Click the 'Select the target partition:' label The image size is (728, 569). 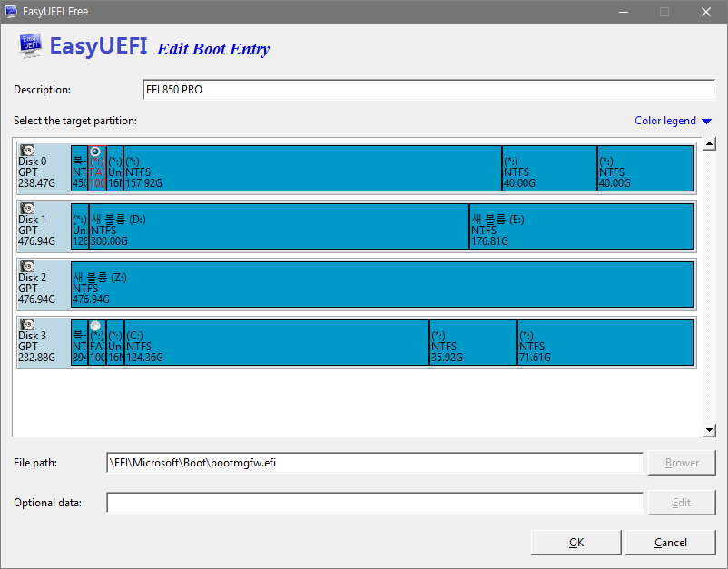pyautogui.click(x=75, y=121)
